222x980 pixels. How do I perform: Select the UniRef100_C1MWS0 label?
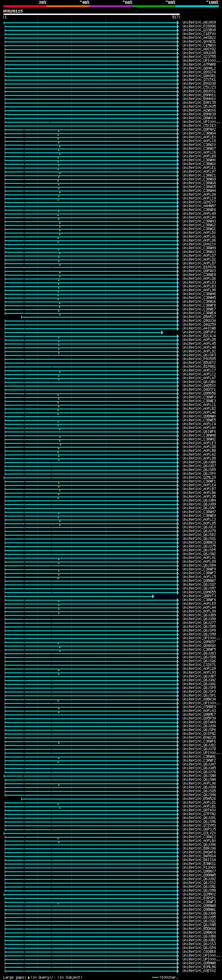(x=199, y=45)
